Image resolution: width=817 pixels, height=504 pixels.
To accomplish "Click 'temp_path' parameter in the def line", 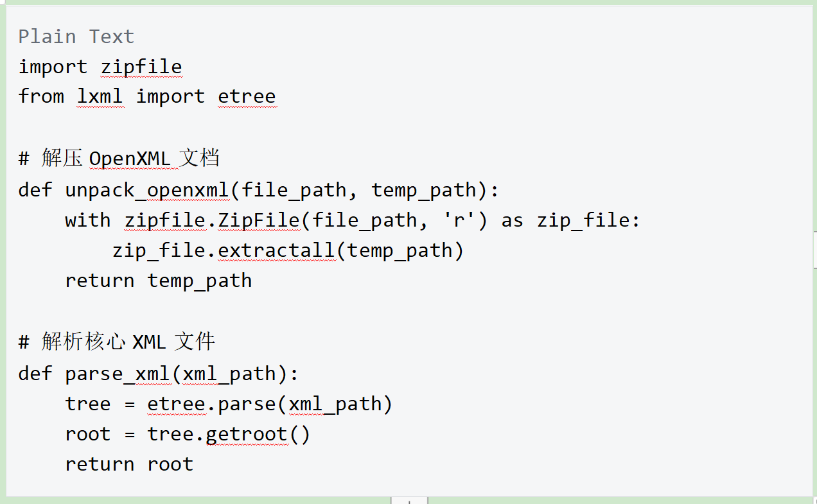I will [425, 190].
